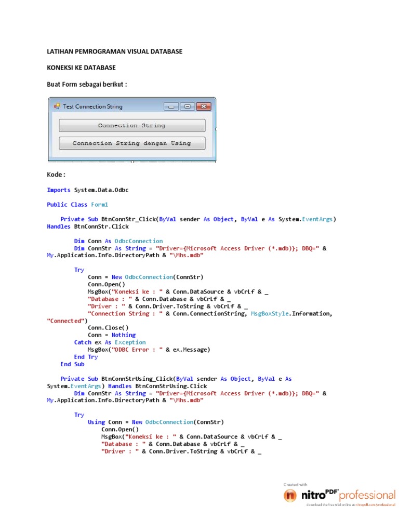399x532 pixels.
Task: Click the "Using Conn = New OdbcConnection" line
Action: tap(156, 422)
